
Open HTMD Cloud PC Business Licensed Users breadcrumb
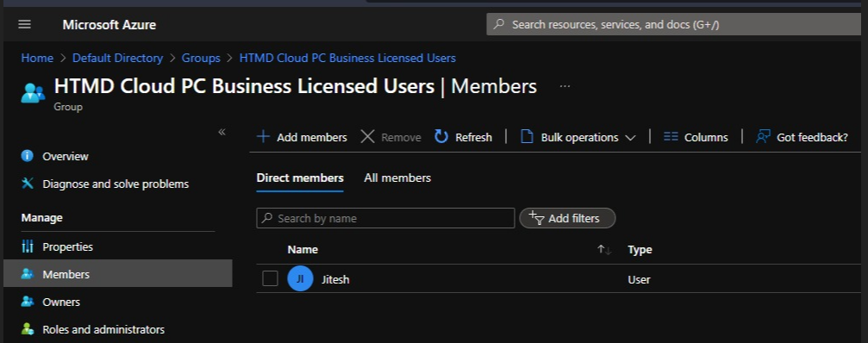[x=347, y=58]
